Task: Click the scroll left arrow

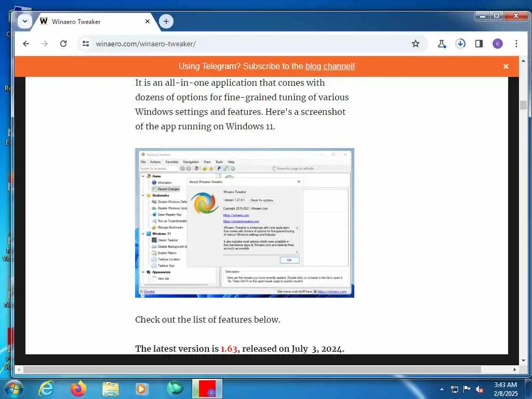Action: coord(19,369)
